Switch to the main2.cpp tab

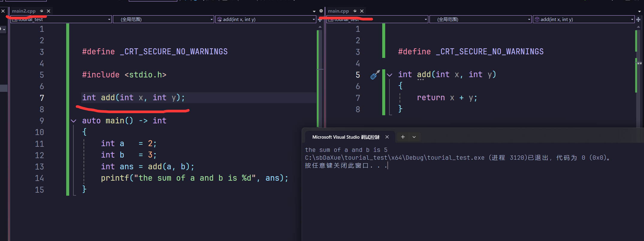[24, 11]
